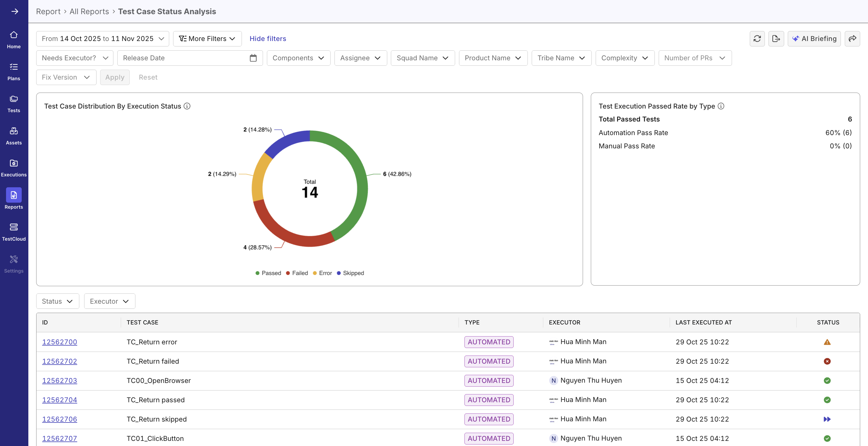Toggle the Error legend entry
The image size is (868, 446).
322,273
